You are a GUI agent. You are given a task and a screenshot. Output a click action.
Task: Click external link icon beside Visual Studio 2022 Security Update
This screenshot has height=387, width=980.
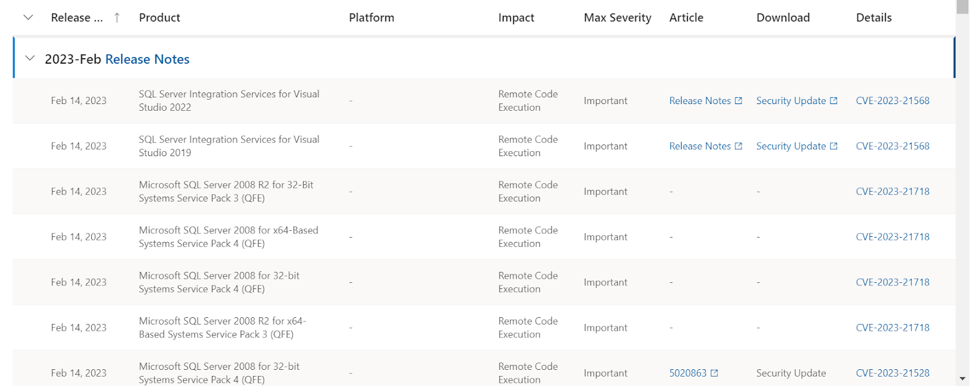tap(834, 100)
